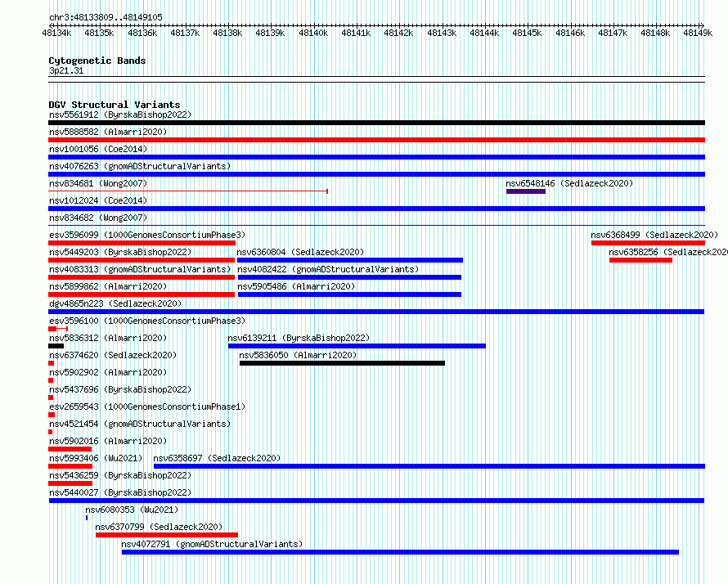The height and width of the screenshot is (584, 728).
Task: Open the nsv5888582 (Almarri2020) label
Action: point(108,132)
